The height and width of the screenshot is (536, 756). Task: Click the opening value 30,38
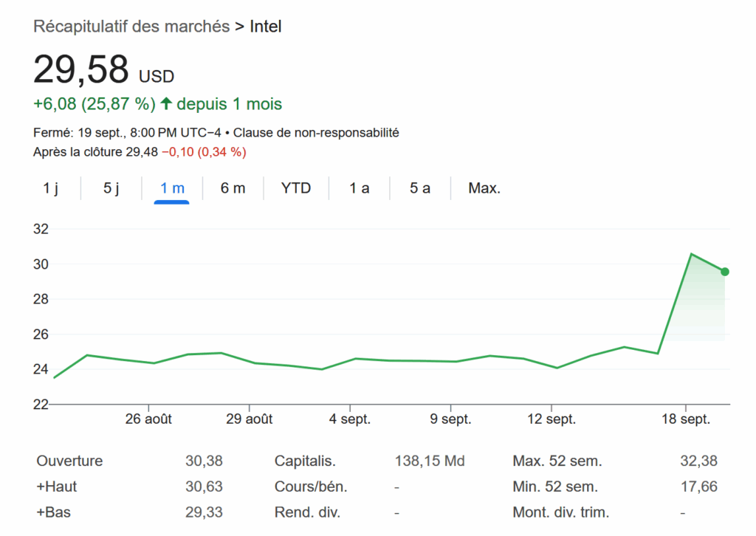204,461
